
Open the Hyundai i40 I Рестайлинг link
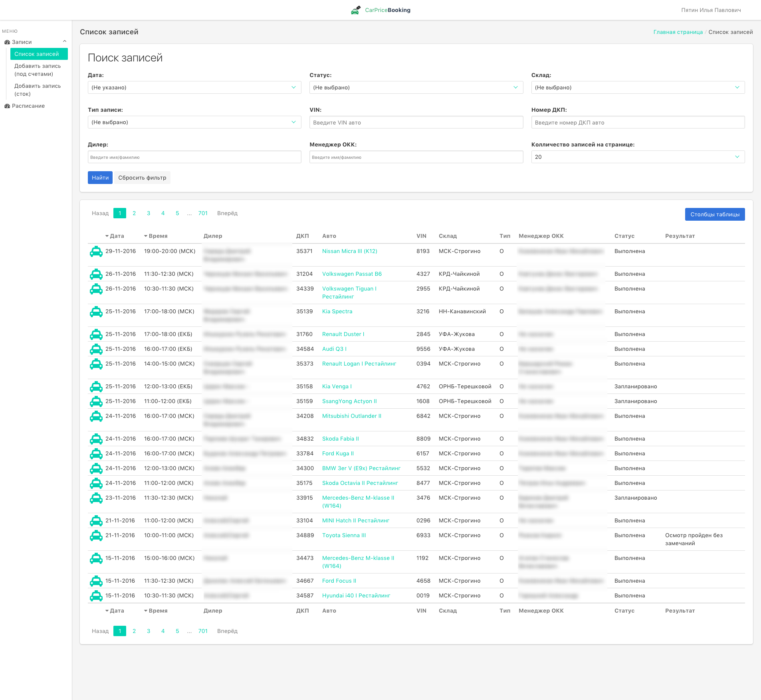(356, 596)
